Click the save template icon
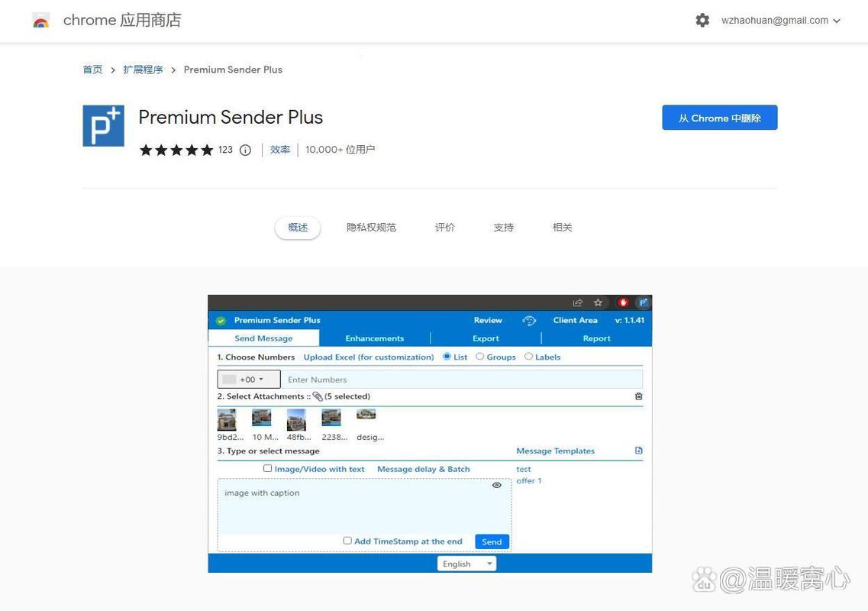The height and width of the screenshot is (611, 868). (x=639, y=451)
